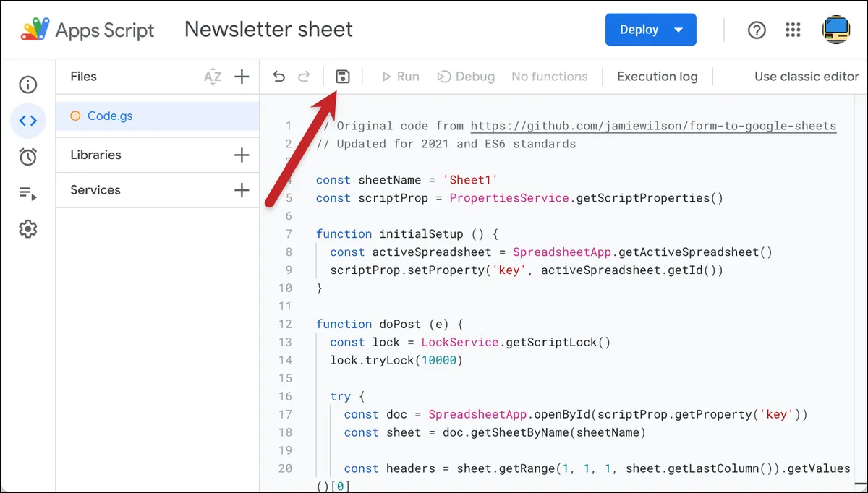868x493 pixels.
Task: Switch with Use classic editor
Action: coord(807,77)
